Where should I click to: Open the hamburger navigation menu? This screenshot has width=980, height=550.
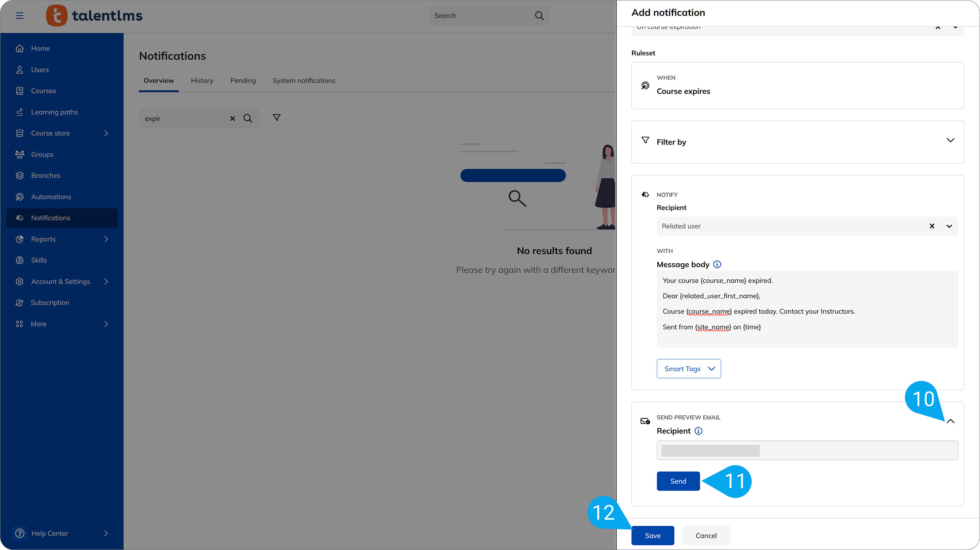click(20, 15)
